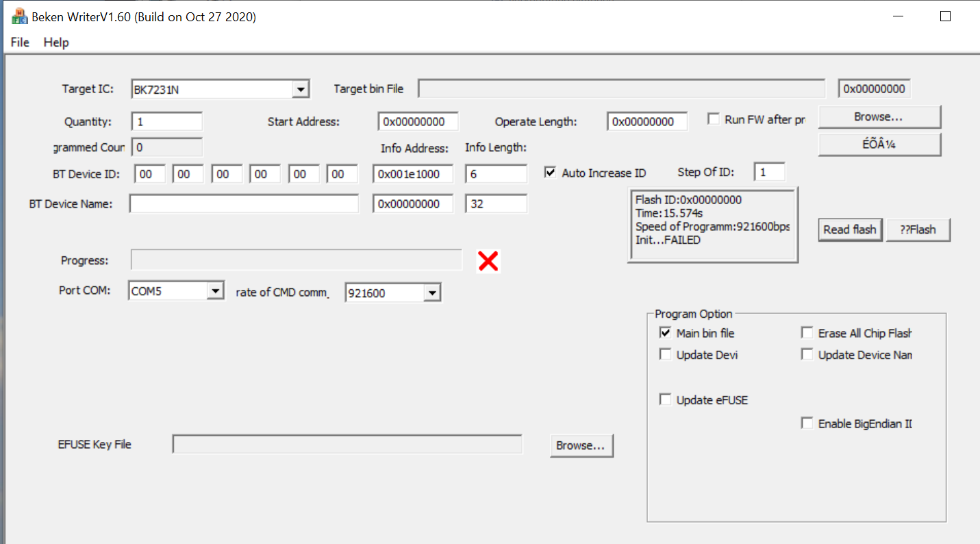Viewport: 980px width, 544px height.
Task: Expand the CMD baud rate dropdown
Action: click(431, 293)
